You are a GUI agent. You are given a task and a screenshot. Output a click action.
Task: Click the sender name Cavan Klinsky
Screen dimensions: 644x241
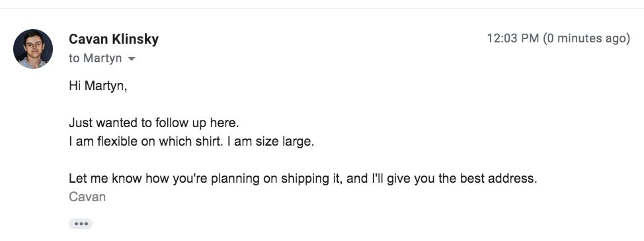click(114, 39)
